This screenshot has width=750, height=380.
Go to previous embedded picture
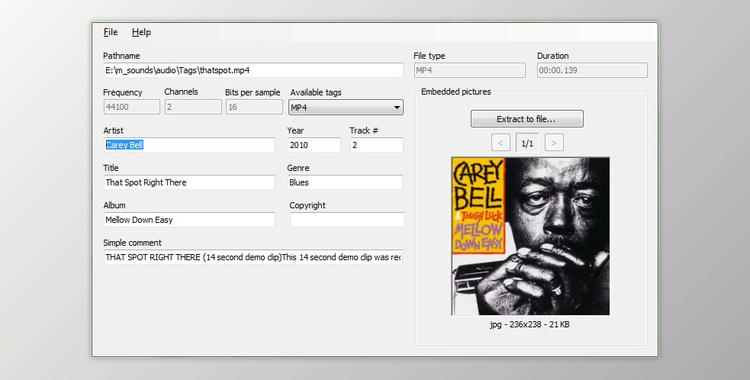501,143
